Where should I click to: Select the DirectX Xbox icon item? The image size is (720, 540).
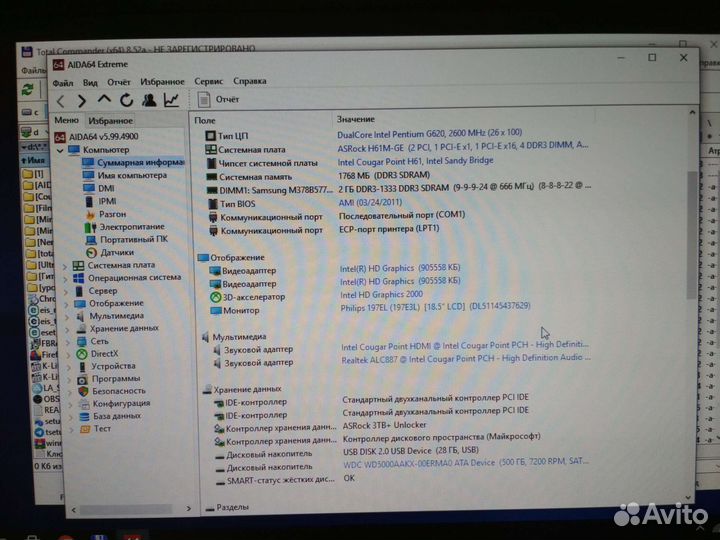click(82, 354)
